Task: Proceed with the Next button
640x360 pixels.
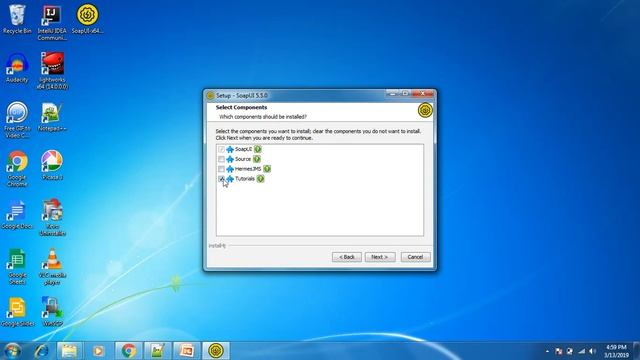Action: point(380,257)
